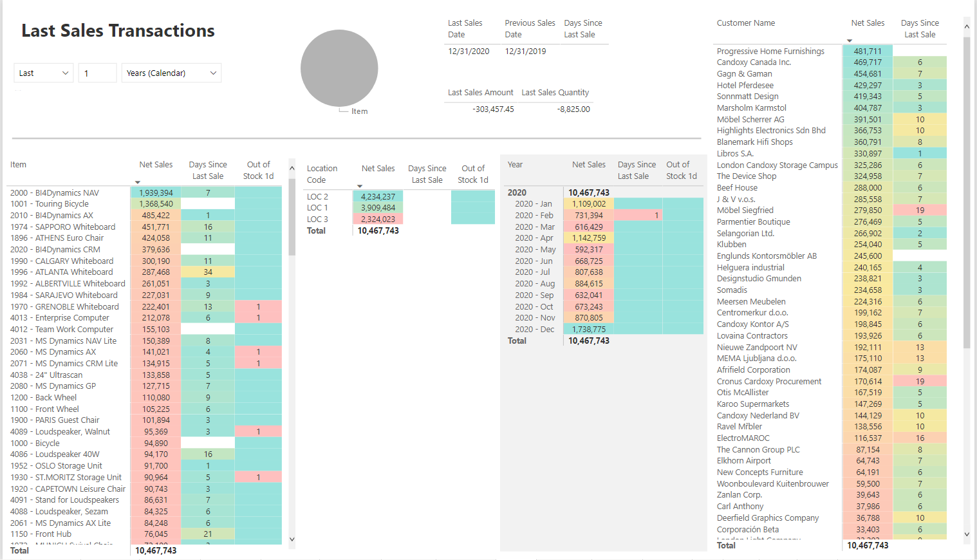This screenshot has height=560, width=977.
Task: Select item 4013 - Enterprise Computer
Action: point(60,318)
